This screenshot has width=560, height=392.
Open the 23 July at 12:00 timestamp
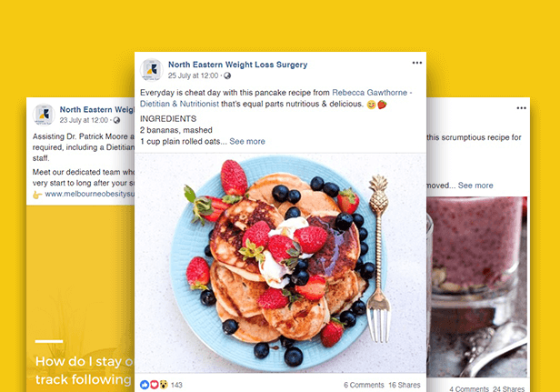coord(84,120)
